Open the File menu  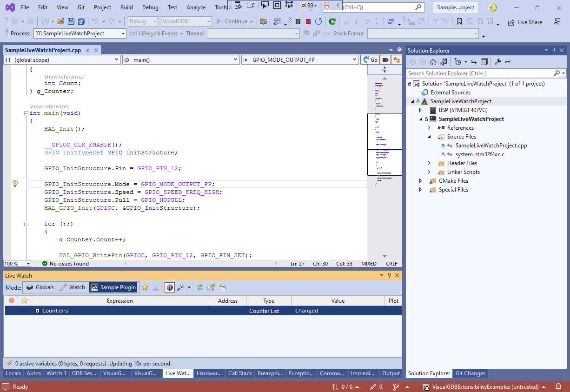click(x=25, y=7)
